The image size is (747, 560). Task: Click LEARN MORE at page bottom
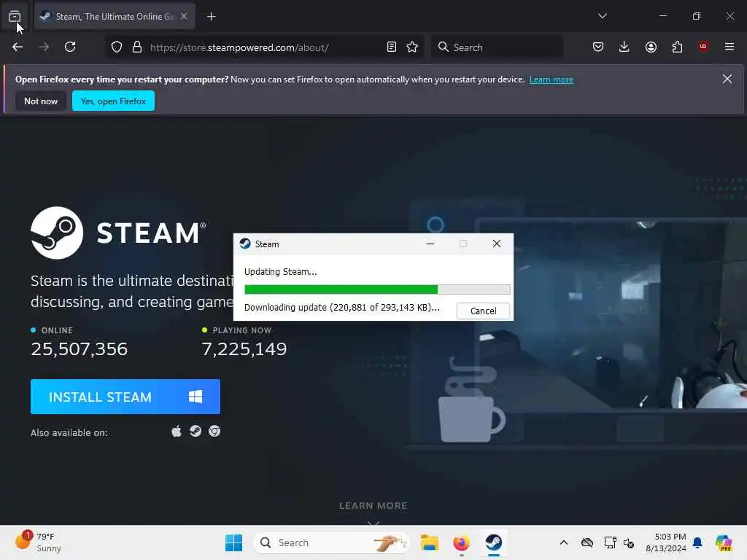click(373, 506)
